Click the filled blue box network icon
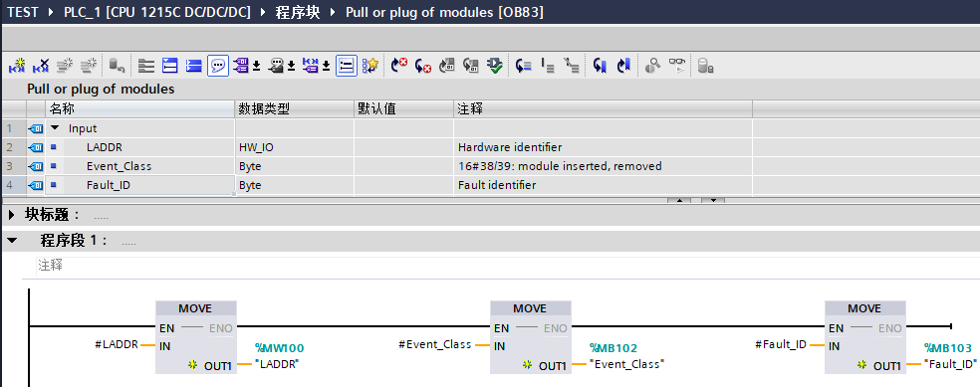The width and height of the screenshot is (980, 387). [x=194, y=65]
